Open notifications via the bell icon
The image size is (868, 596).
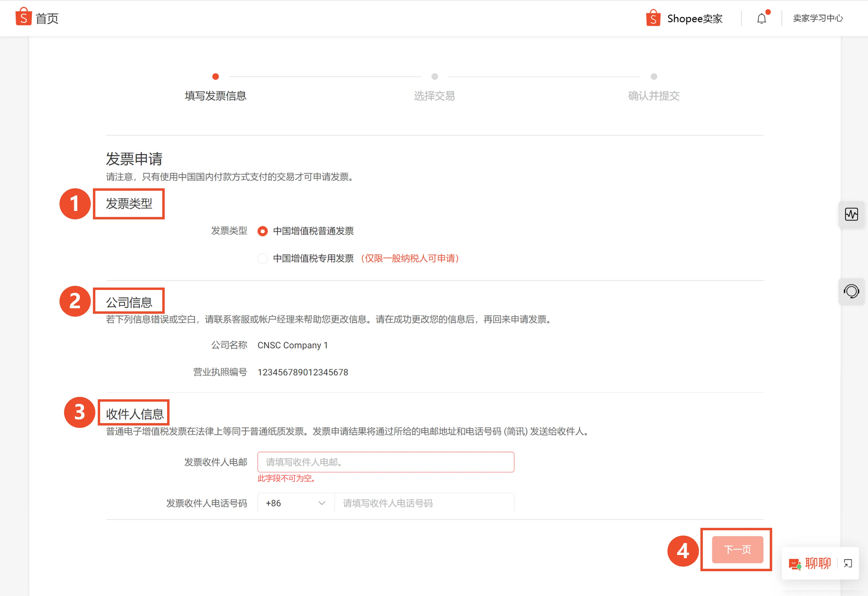(762, 18)
